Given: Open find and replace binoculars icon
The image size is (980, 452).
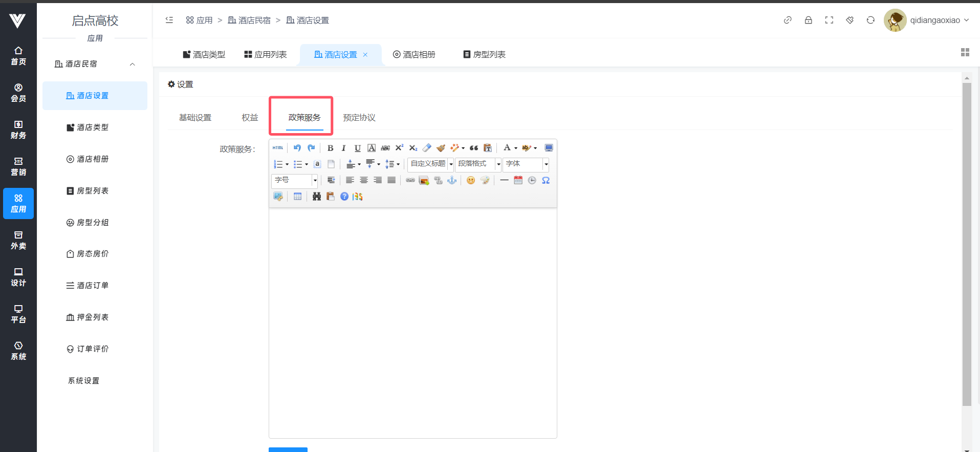Looking at the screenshot, I should [317, 197].
